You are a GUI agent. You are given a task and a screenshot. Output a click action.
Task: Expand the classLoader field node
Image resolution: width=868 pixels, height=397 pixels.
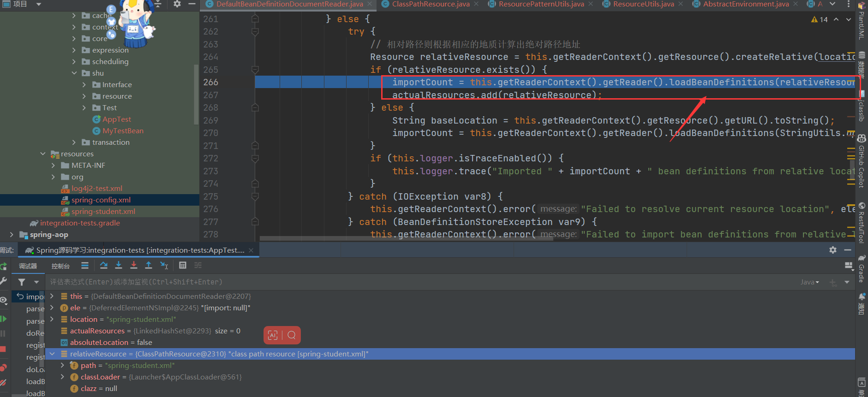(62, 377)
